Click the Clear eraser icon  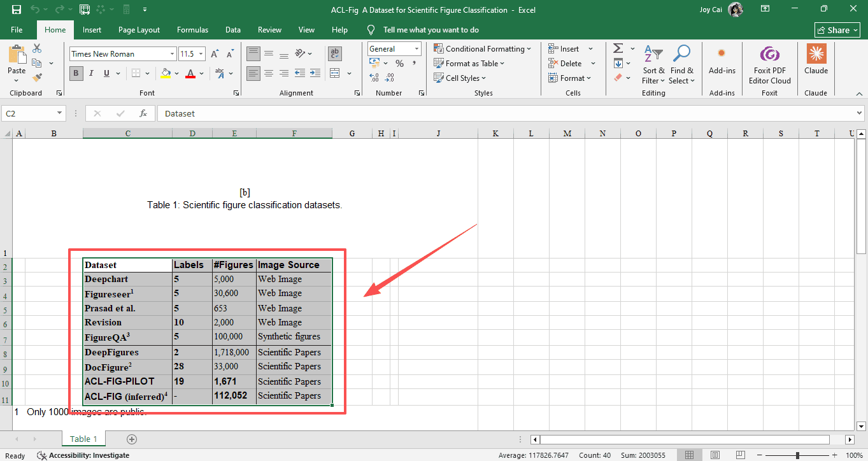618,77
